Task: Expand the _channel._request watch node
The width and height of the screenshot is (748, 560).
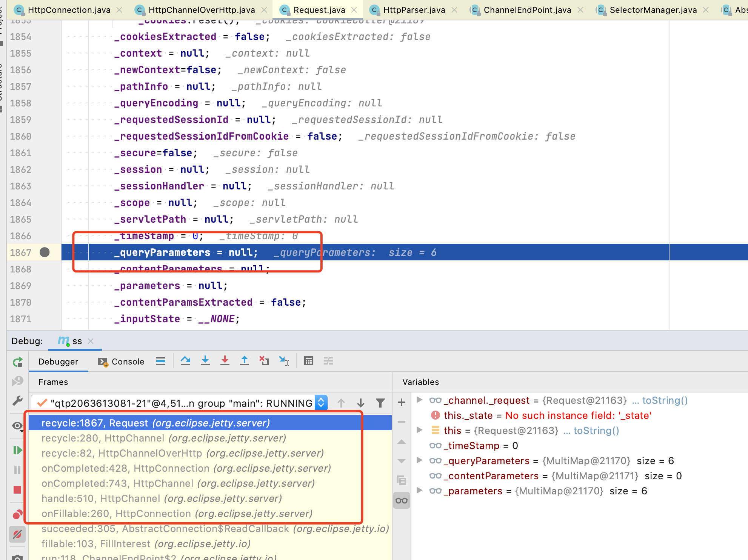Action: [x=419, y=400]
